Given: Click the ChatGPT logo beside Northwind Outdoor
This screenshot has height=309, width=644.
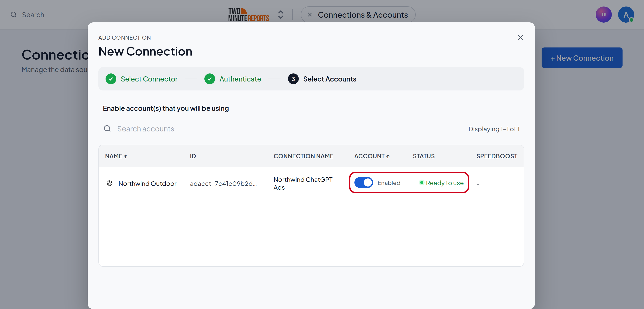Looking at the screenshot, I should coord(110,183).
